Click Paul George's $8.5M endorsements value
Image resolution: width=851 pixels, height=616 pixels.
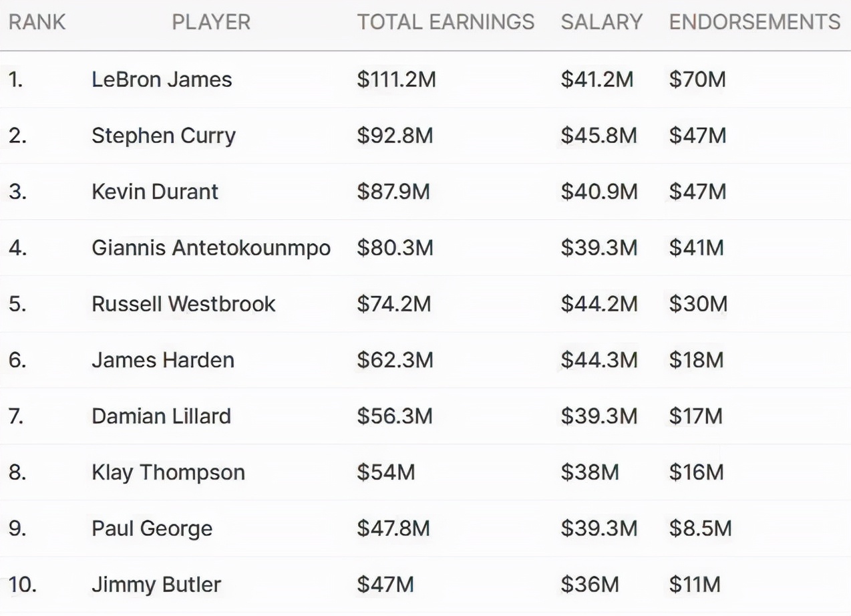pyautogui.click(x=700, y=528)
